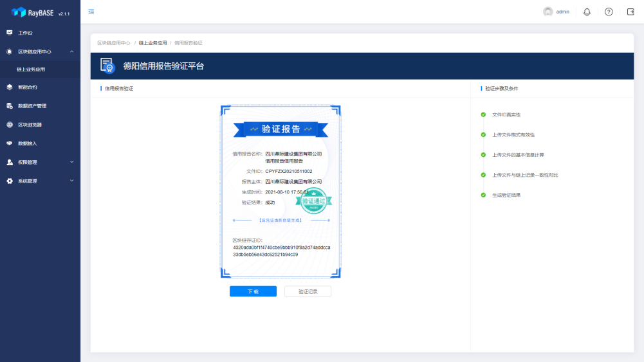
Task: Click the logout icon in the header
Action: tap(630, 12)
